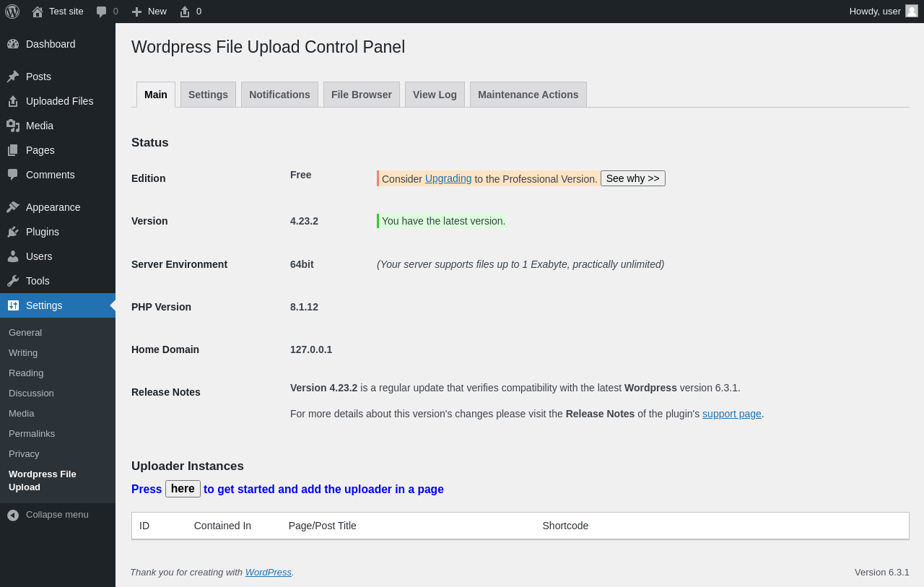This screenshot has height=587, width=924.
Task: Follow the Upgrading link
Action: (448, 178)
